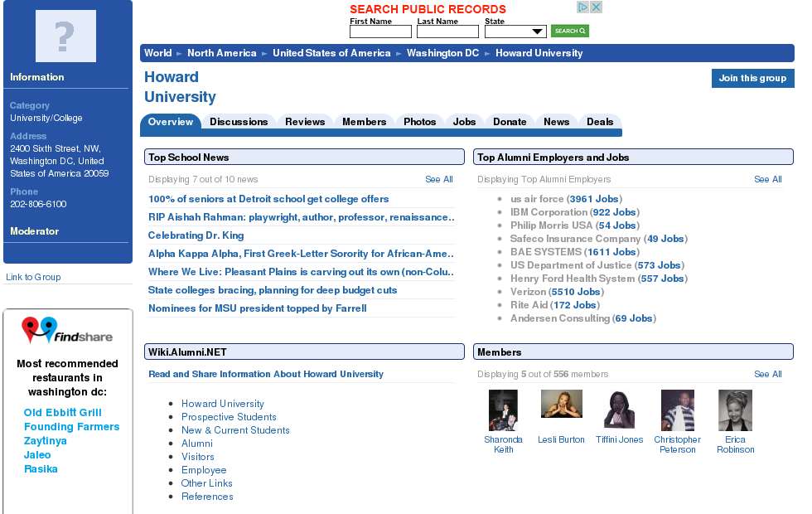
Task: Open Zaytinya restaurant link
Action: coord(45,441)
